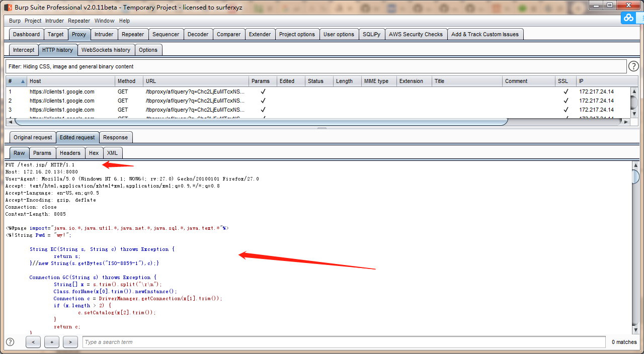The height and width of the screenshot is (354, 644).
Task: Open the SQLiPy tab
Action: pyautogui.click(x=372, y=34)
